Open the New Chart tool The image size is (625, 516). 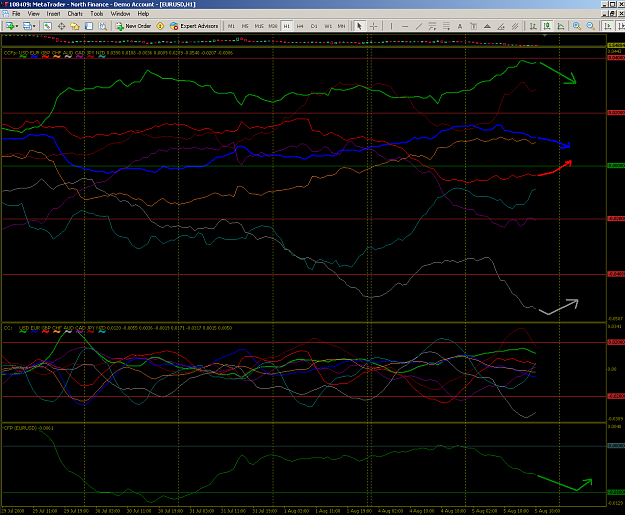click(10, 26)
